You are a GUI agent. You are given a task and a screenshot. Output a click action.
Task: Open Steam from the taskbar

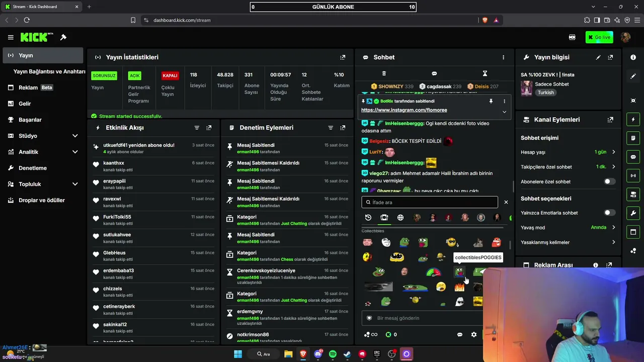[347, 354]
